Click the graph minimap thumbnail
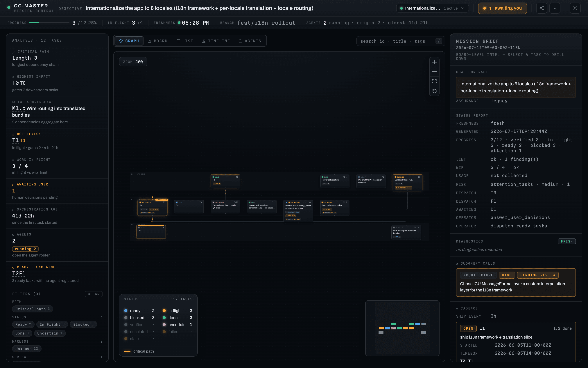The image size is (588, 368). point(402,328)
